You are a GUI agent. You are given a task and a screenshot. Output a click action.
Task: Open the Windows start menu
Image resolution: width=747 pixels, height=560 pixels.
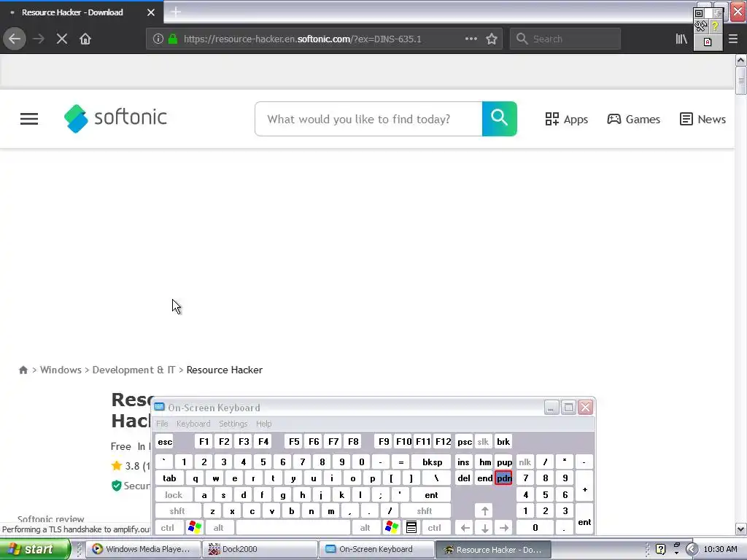(x=34, y=549)
